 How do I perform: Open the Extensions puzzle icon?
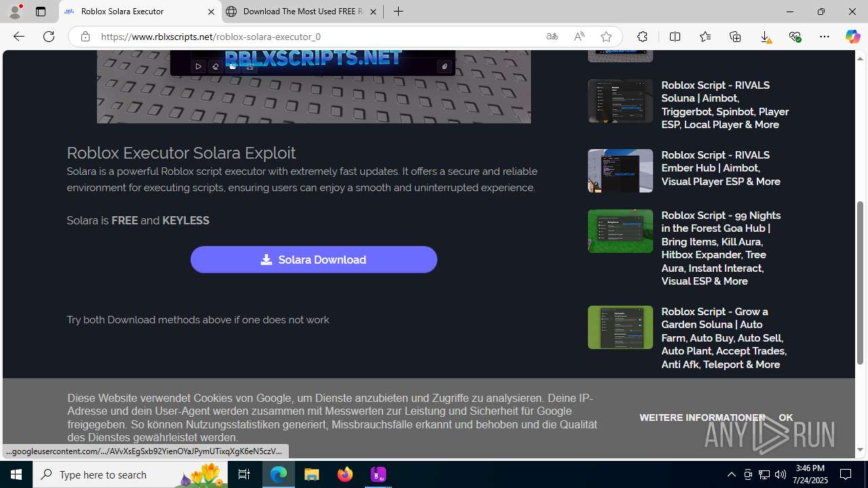[642, 37]
